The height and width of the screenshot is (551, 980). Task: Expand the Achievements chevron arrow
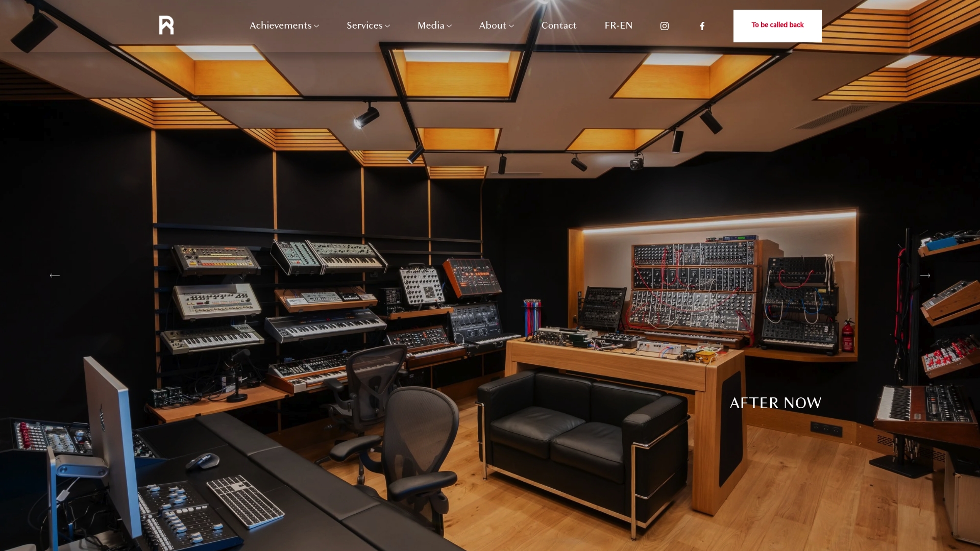316,26
